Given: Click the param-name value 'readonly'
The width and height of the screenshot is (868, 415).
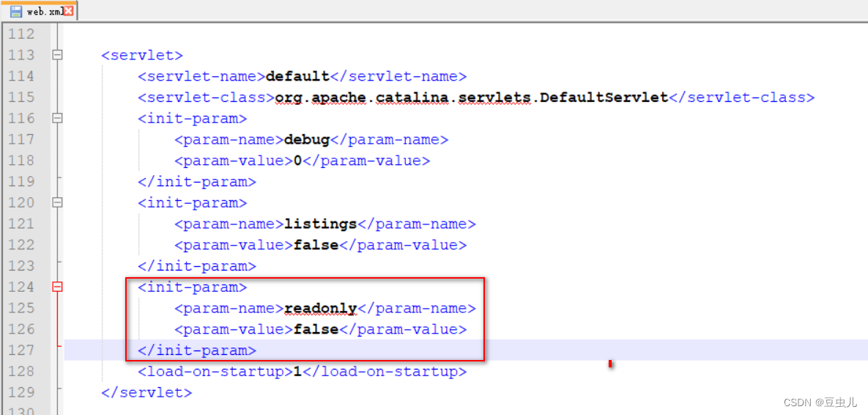Looking at the screenshot, I should click(x=321, y=308).
